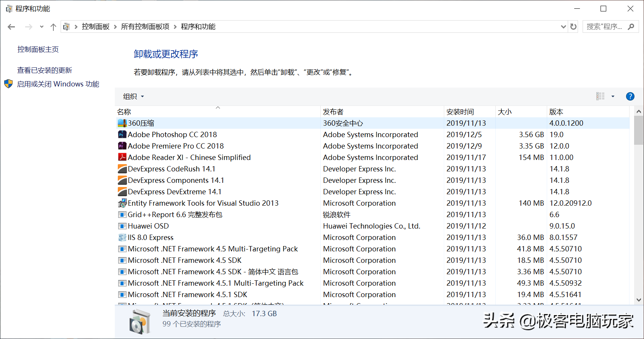Select Adobe Reader XI - Chinese Simplified name
644x339 pixels.
(189, 157)
